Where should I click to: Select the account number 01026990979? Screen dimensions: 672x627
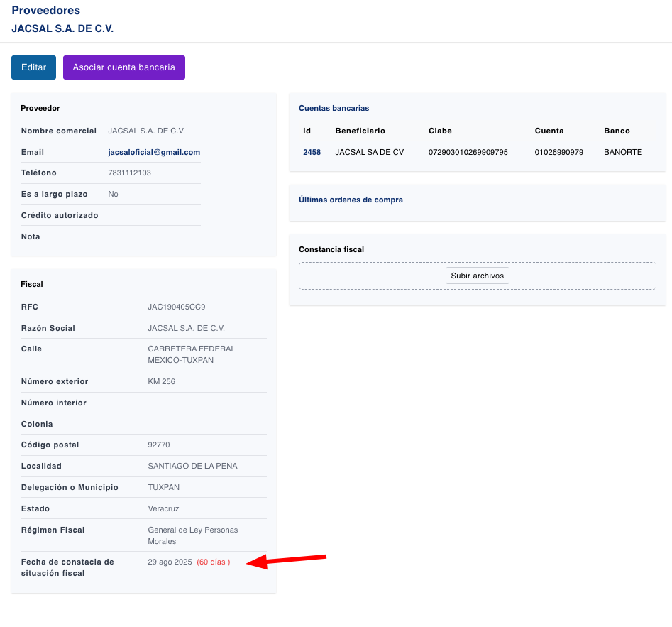click(558, 152)
